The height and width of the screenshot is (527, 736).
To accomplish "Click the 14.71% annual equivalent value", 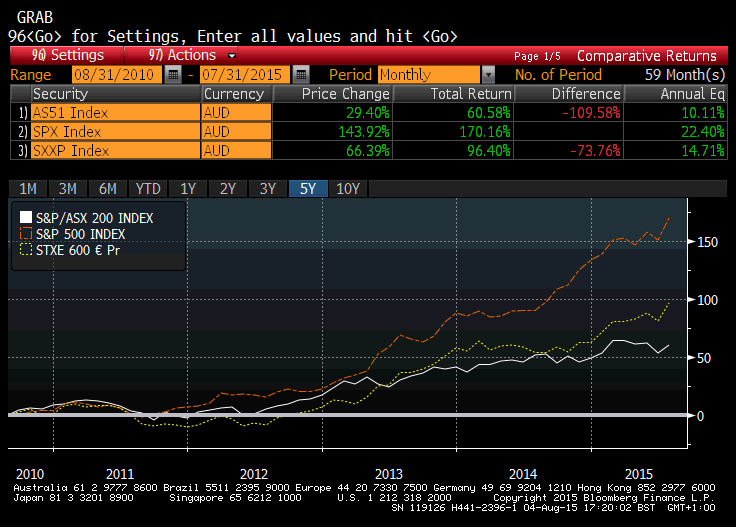I will click(x=703, y=151).
